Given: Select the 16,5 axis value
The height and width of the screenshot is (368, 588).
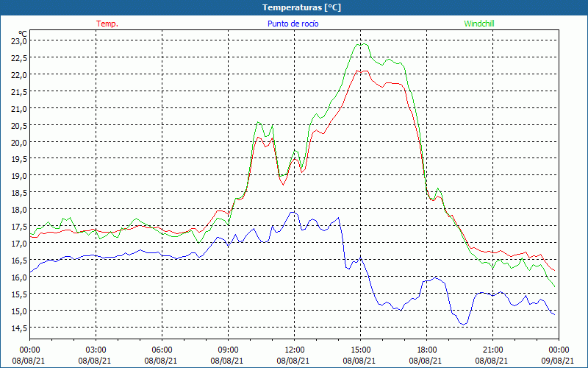Looking at the screenshot, I should tap(19, 261).
